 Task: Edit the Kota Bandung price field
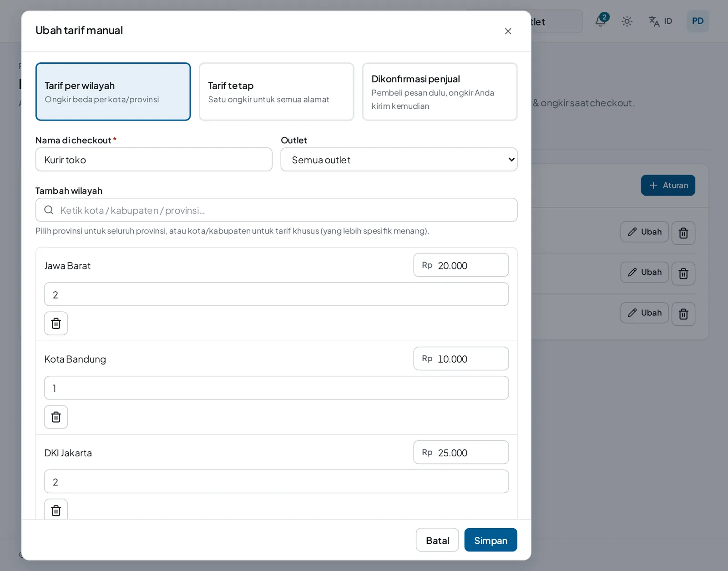461,359
